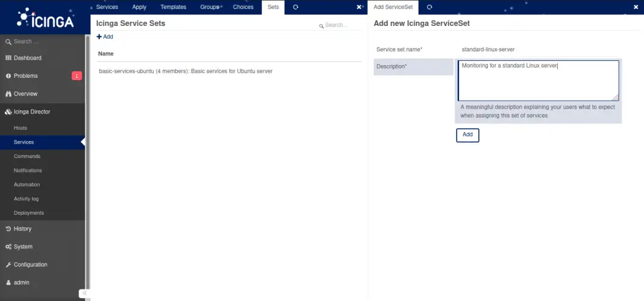The width and height of the screenshot is (644, 301).
Task: Open the History section
Action: tap(22, 229)
